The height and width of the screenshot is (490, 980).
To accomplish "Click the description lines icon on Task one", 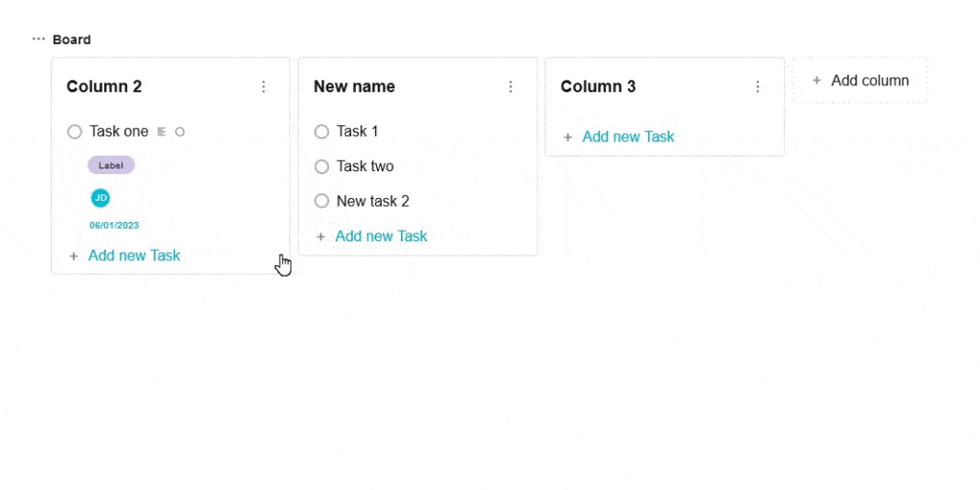I will click(161, 132).
